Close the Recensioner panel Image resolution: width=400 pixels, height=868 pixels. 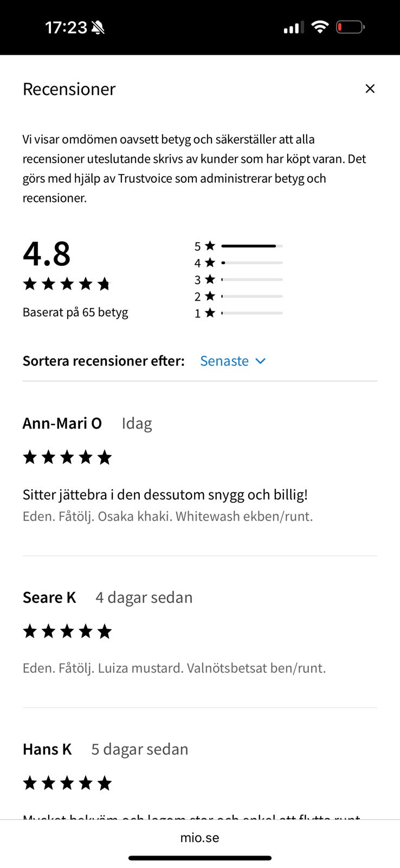[370, 88]
